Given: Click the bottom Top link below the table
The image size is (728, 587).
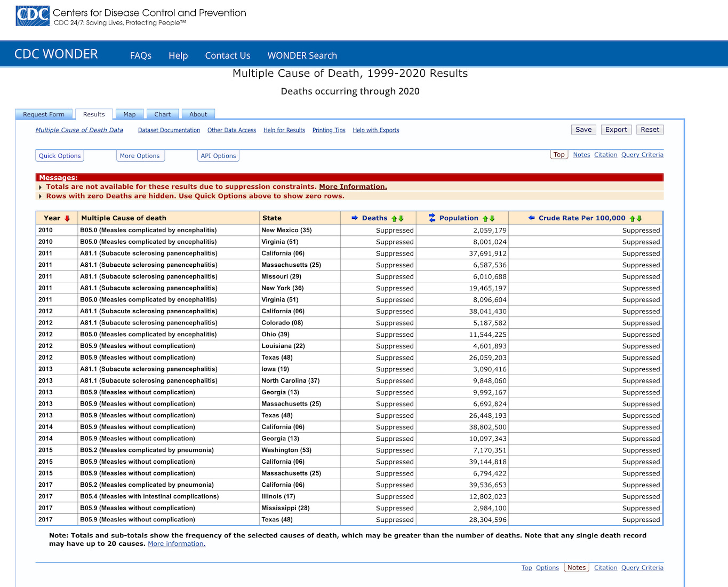Looking at the screenshot, I should [527, 568].
